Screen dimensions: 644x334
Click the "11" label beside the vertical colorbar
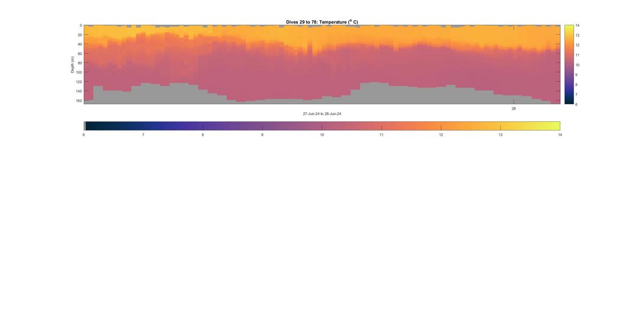click(x=577, y=55)
